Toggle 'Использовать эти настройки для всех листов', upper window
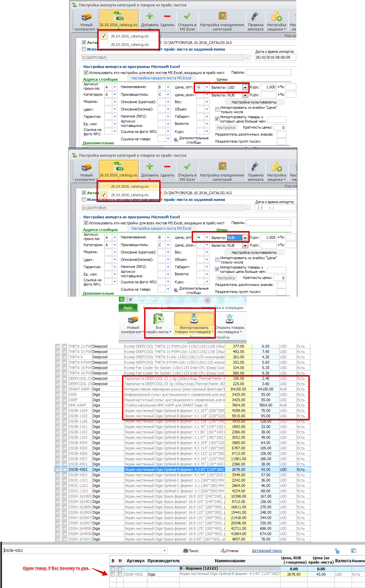365x588 pixels. pos(86,73)
